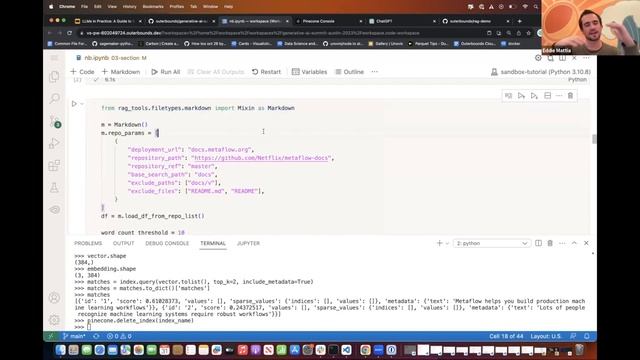Toggle the hamburger menu in activity bar
640x360 pixels.
54,58
